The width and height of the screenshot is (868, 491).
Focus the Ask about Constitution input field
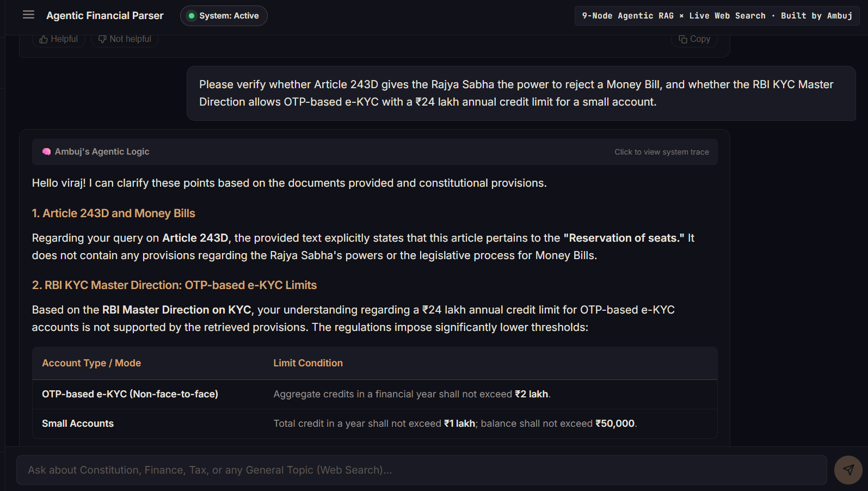click(422, 470)
